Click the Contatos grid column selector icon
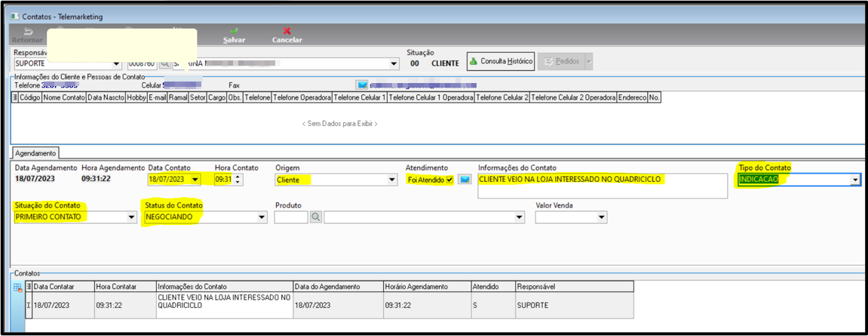Viewport: 868px width, 336px height. [29, 287]
